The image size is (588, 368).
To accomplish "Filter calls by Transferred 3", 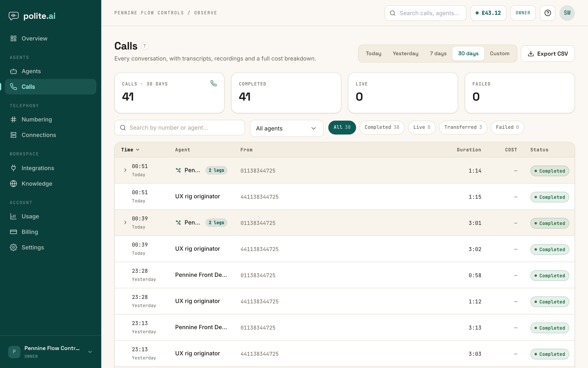I will tap(463, 127).
